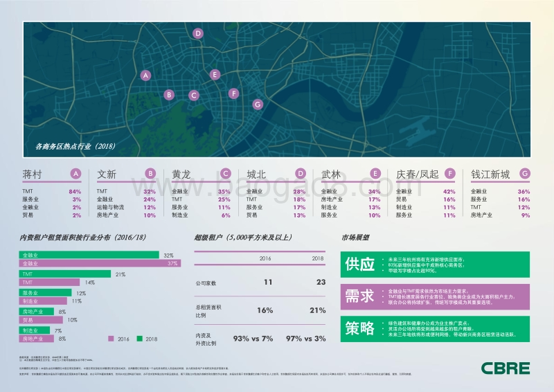Click the F badge beside the 庆春/凤起 heading

coord(449,174)
